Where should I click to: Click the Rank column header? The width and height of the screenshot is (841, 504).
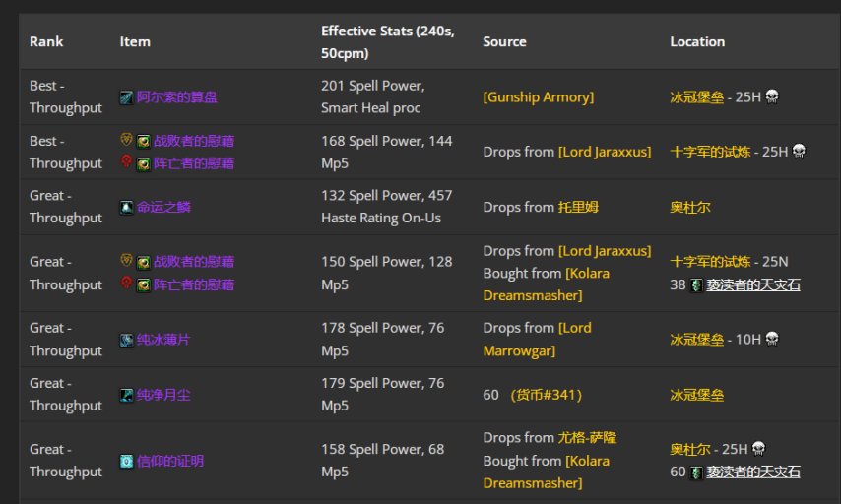click(46, 41)
